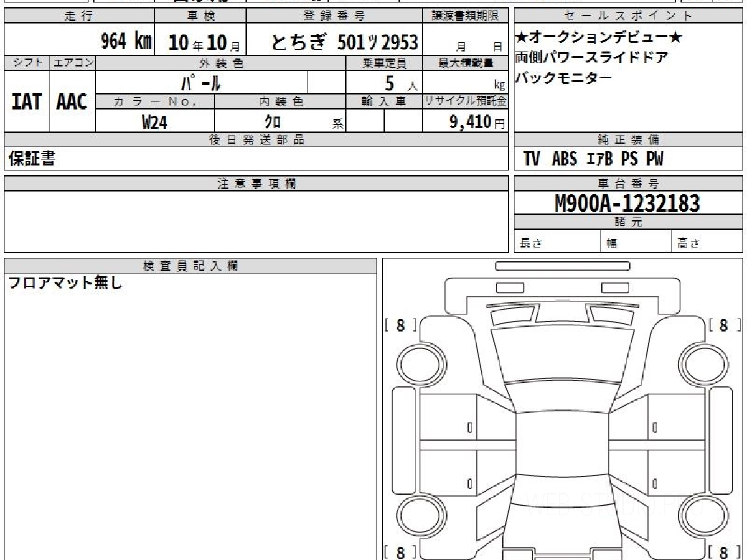This screenshot has height=560, width=747.
Task: Click the chassis number M900A-1232183
Action: tap(627, 203)
